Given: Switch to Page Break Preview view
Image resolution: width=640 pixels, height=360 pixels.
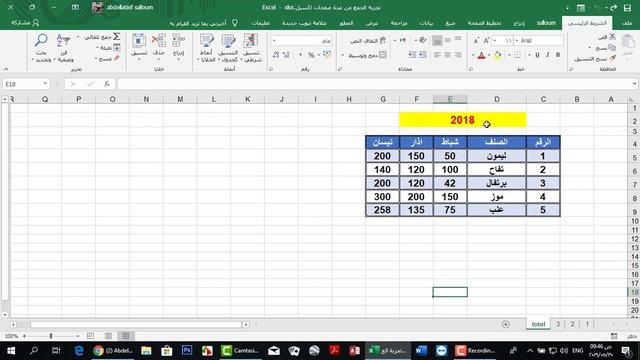Looking at the screenshot, I should tap(90, 336).
